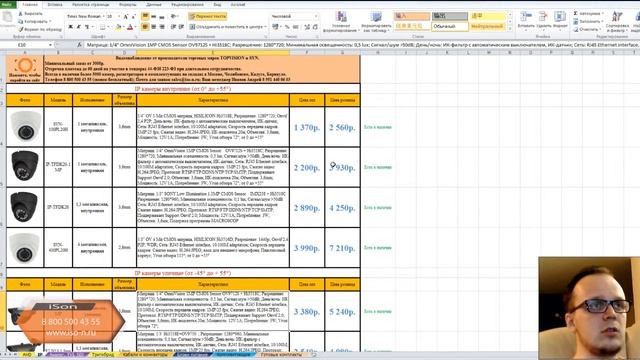Click the Insert cells (Вставить) icon
This screenshot has width=640, height=360.
coord(526,17)
